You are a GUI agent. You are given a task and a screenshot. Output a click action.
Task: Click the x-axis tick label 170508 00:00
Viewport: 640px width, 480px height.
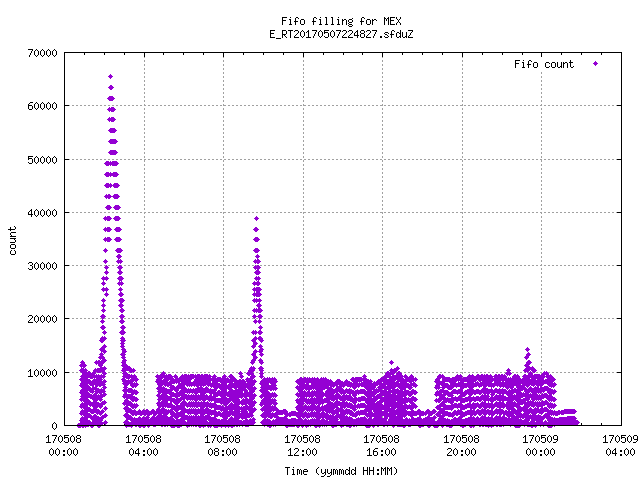click(x=63, y=445)
